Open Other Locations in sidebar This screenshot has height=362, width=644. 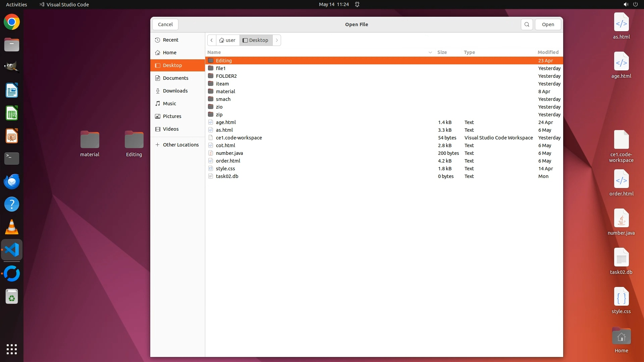click(180, 145)
